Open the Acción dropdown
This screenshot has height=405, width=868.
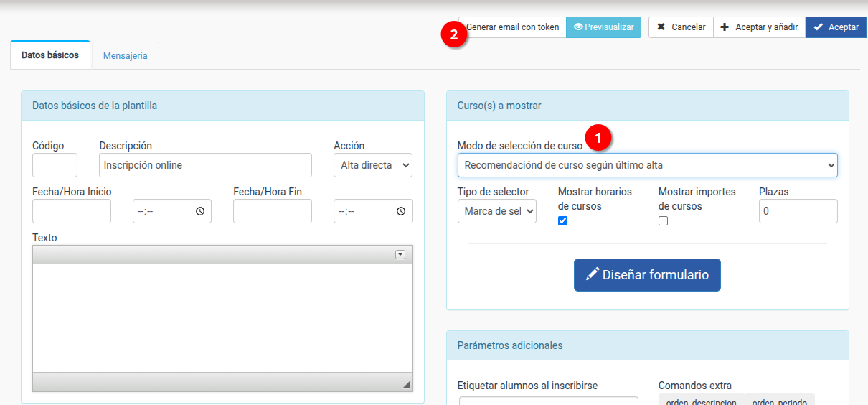click(x=373, y=165)
